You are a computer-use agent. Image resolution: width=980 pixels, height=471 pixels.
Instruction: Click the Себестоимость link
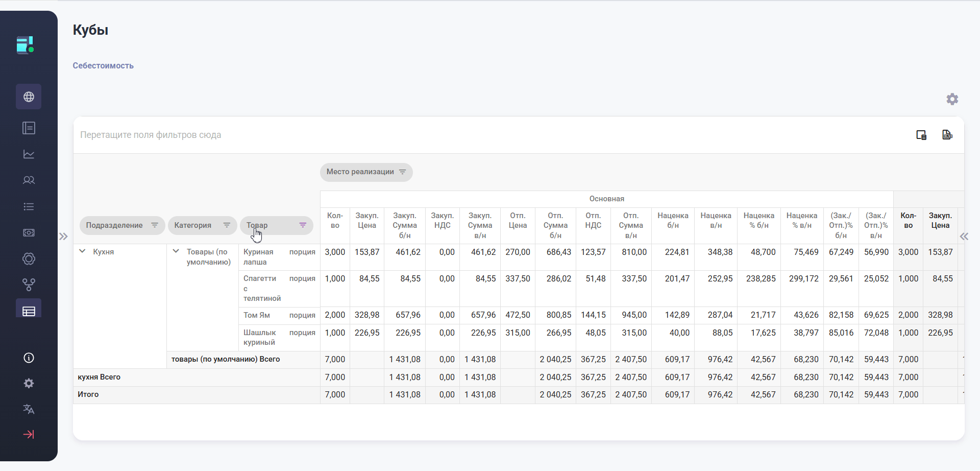[x=103, y=66]
